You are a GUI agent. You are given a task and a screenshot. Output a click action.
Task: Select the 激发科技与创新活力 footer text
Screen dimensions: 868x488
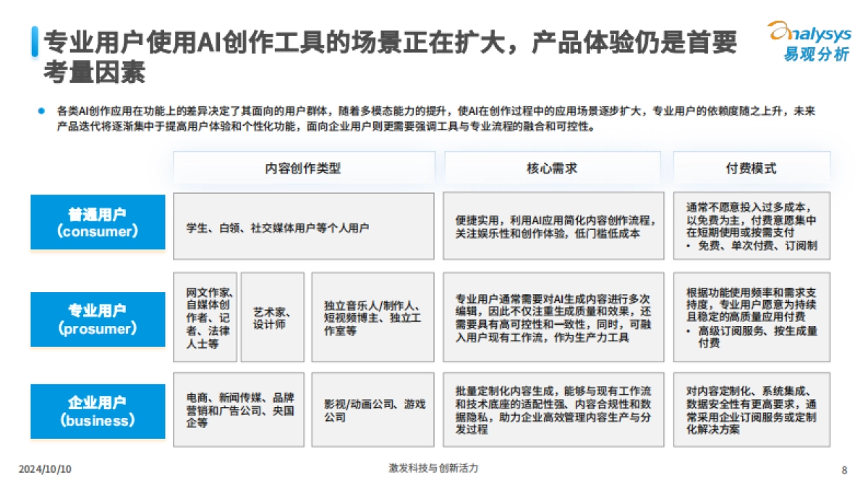coord(434,468)
